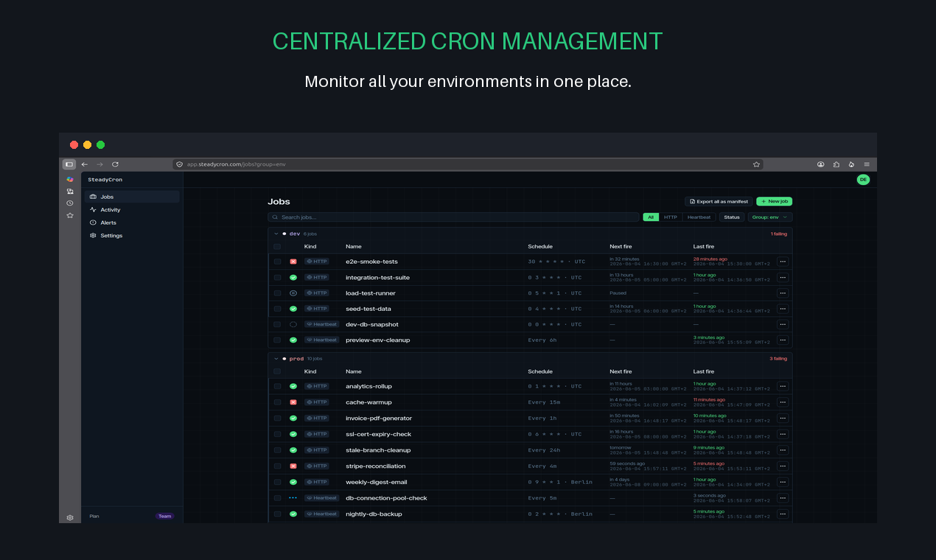The width and height of the screenshot is (936, 560).
Task: Click the DE user avatar
Action: (x=863, y=180)
